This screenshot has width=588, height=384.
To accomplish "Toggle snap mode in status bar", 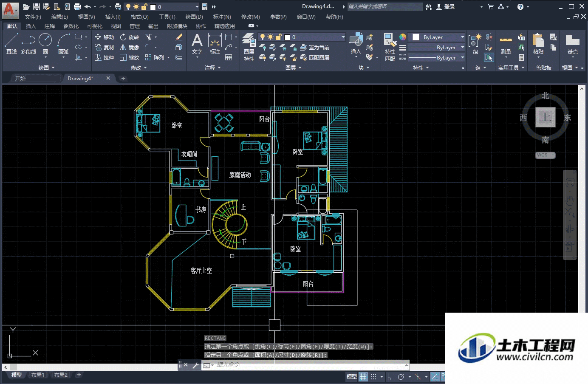I will coord(373,376).
